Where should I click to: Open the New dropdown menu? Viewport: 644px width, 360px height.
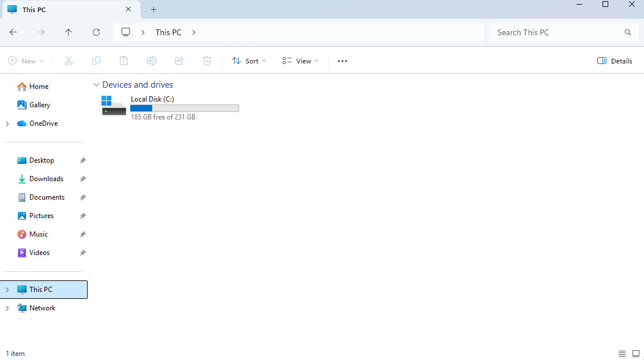(x=26, y=61)
